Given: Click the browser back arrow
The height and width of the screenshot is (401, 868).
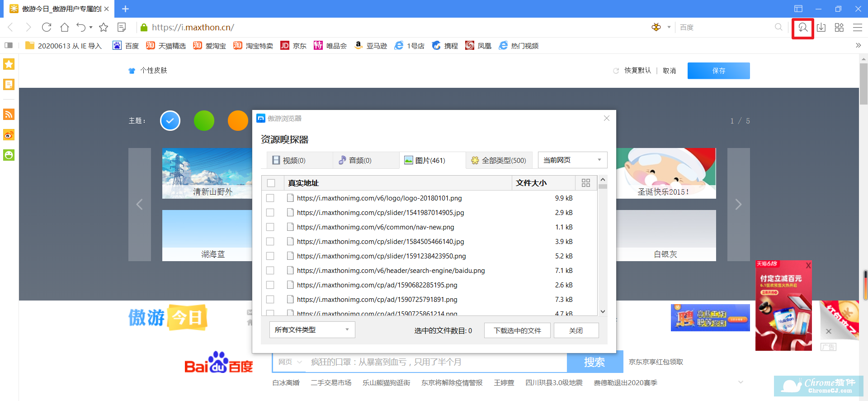Looking at the screenshot, I should (x=10, y=28).
